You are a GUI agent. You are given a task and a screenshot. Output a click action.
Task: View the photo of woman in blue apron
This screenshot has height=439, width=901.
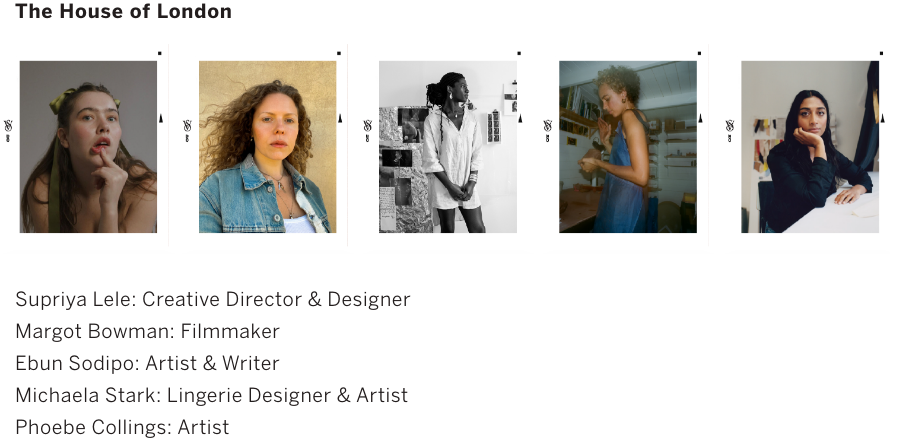pyautogui.click(x=627, y=147)
